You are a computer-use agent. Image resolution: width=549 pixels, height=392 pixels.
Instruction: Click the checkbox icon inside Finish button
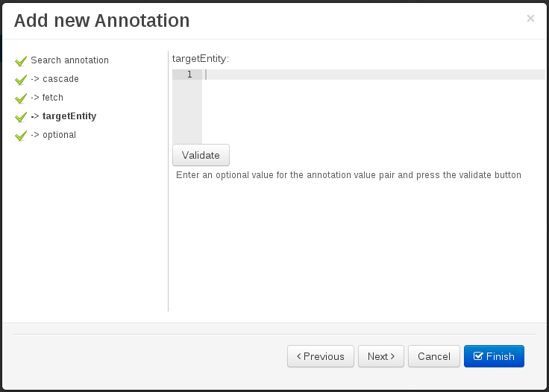[x=478, y=356]
